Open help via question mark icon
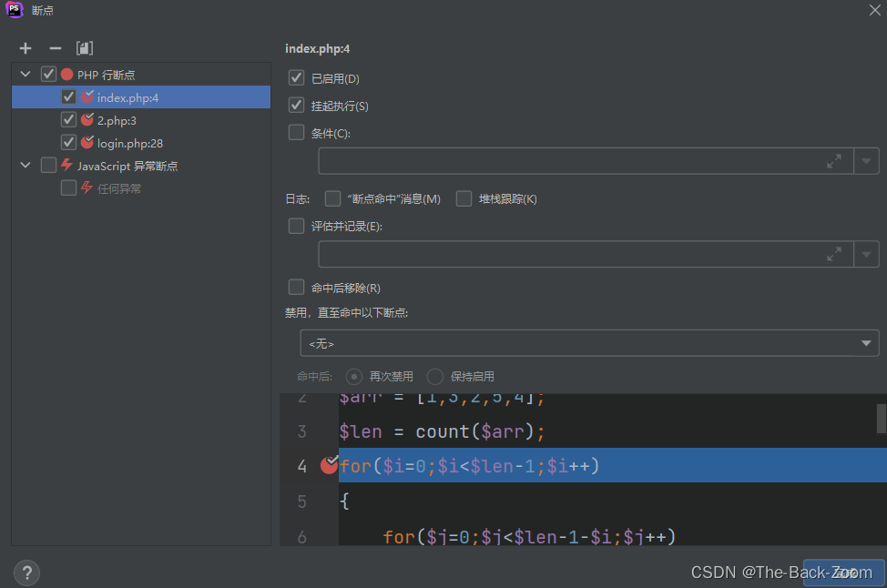The height and width of the screenshot is (588, 887). click(x=26, y=573)
